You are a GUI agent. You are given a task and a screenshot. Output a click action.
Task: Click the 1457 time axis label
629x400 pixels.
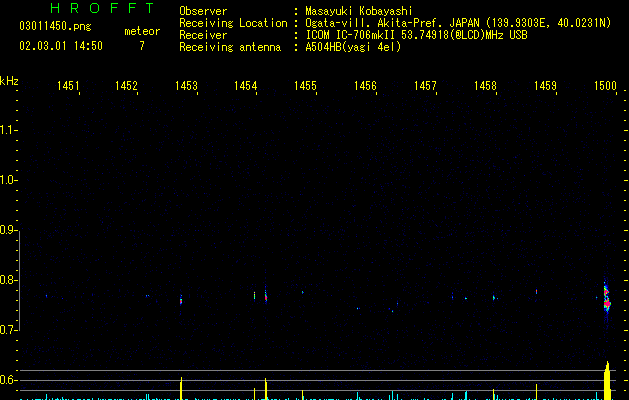coord(425,86)
